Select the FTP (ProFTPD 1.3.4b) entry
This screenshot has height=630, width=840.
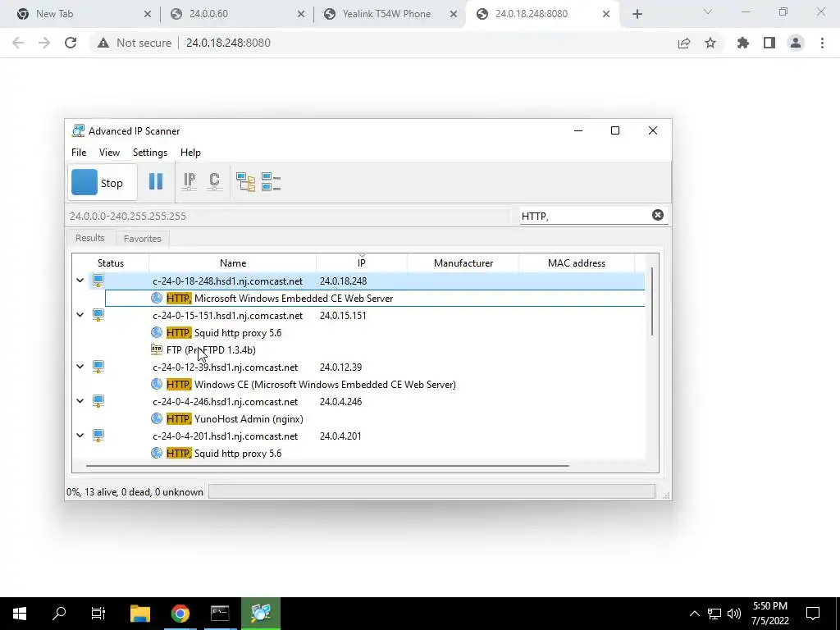pyautogui.click(x=211, y=349)
